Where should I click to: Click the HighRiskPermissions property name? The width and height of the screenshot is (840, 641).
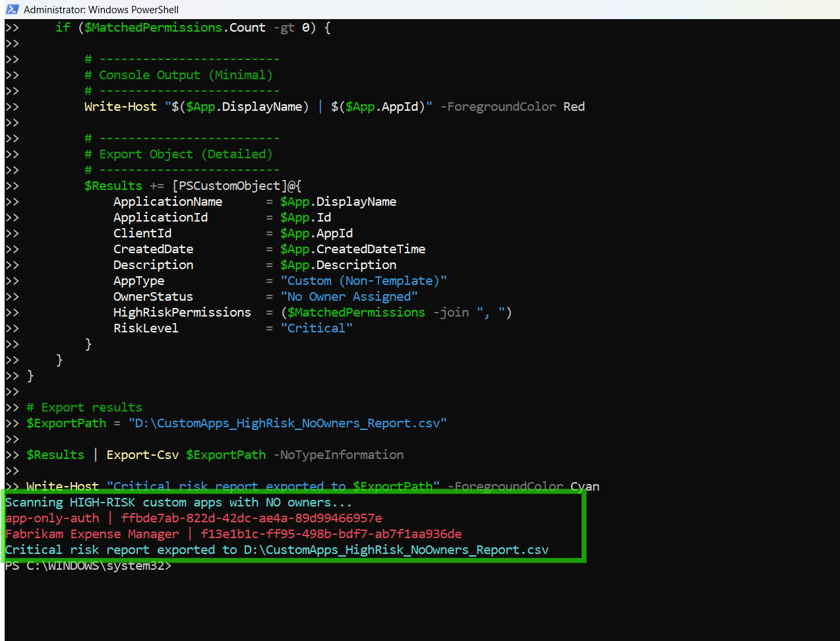pyautogui.click(x=182, y=313)
